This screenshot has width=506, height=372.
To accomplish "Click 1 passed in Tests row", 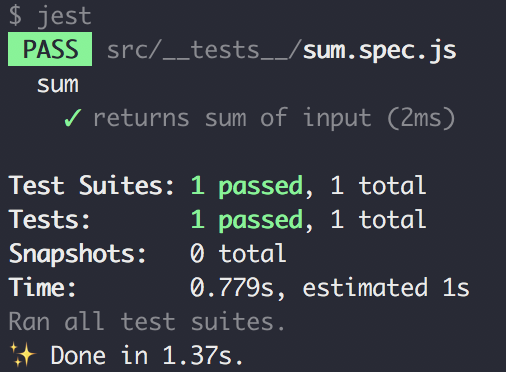I will click(x=247, y=221).
